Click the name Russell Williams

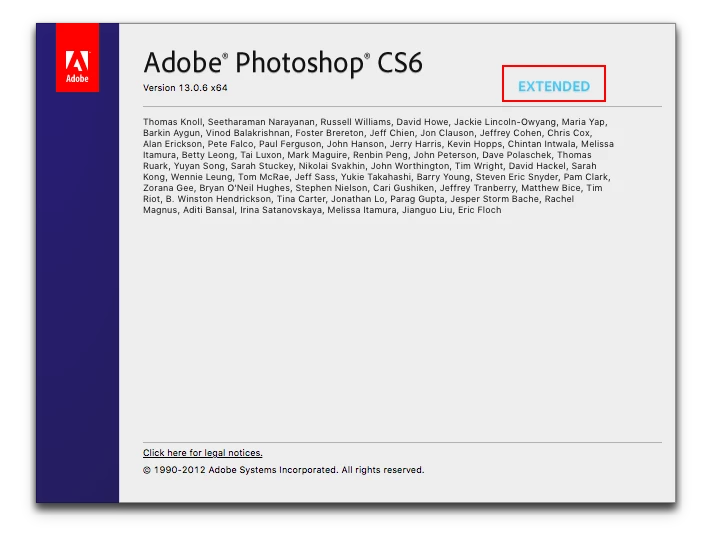point(356,122)
